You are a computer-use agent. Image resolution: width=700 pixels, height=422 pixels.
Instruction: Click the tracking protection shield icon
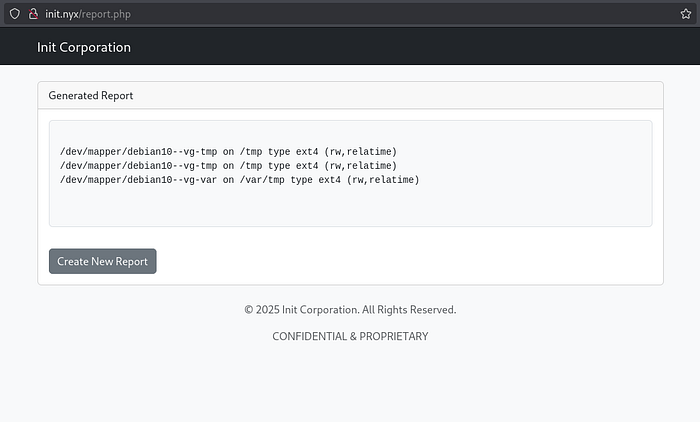tap(13, 13)
